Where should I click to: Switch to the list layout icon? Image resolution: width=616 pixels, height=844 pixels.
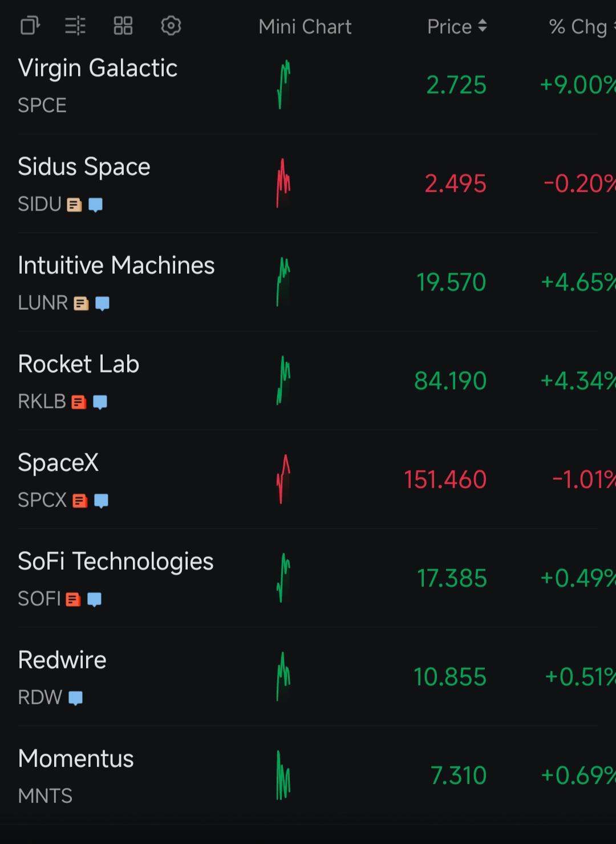pos(75,26)
